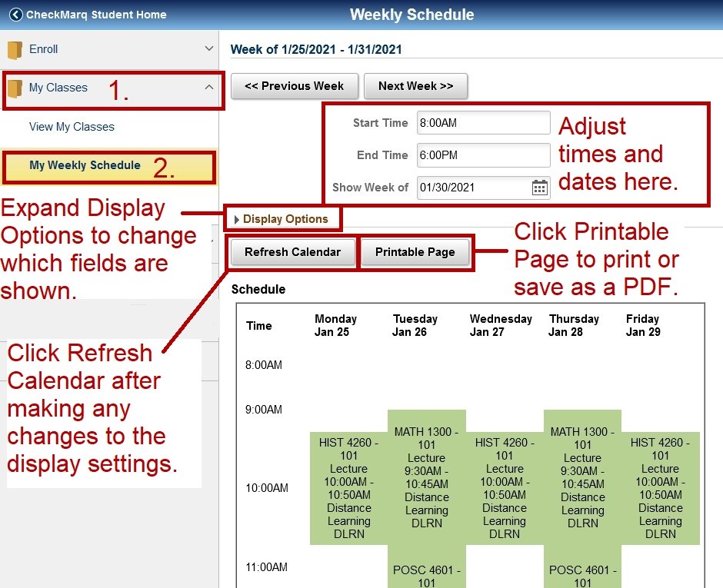Open View My Classes menu item
Screen dimensions: 723x588
72,127
